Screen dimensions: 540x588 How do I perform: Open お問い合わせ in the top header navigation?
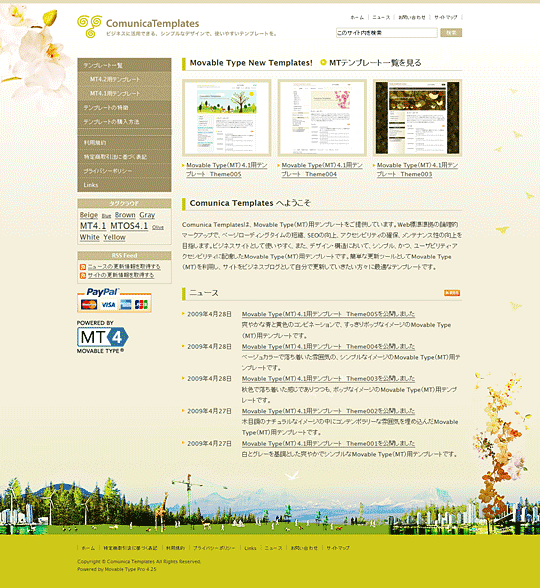coord(412,17)
